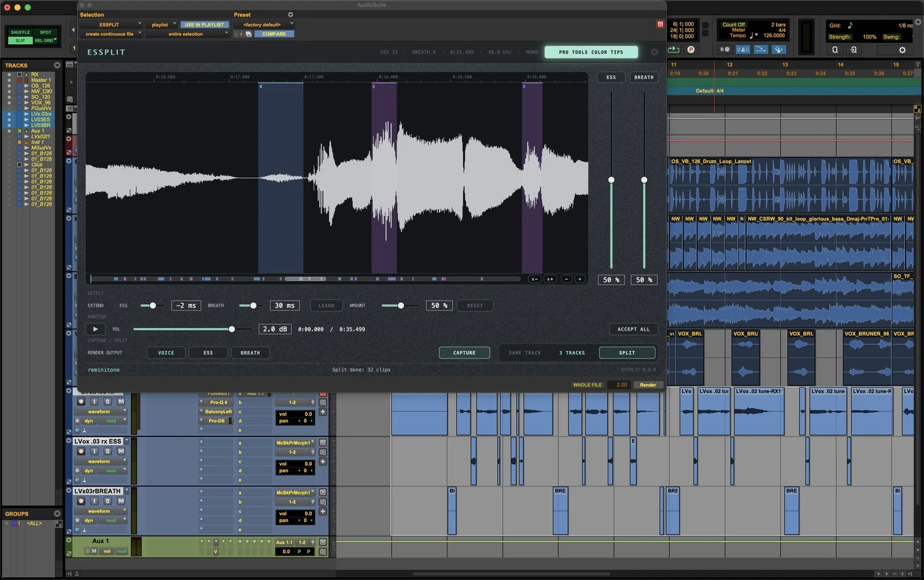Mute the LVx03rBREATH track
The image size is (924, 580).
click(121, 501)
